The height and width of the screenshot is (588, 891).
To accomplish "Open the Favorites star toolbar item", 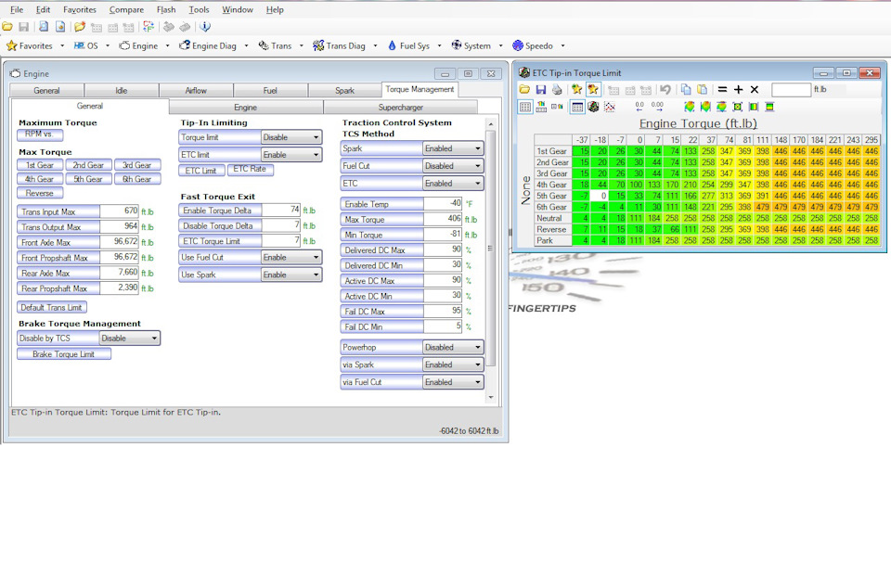I will [30, 46].
